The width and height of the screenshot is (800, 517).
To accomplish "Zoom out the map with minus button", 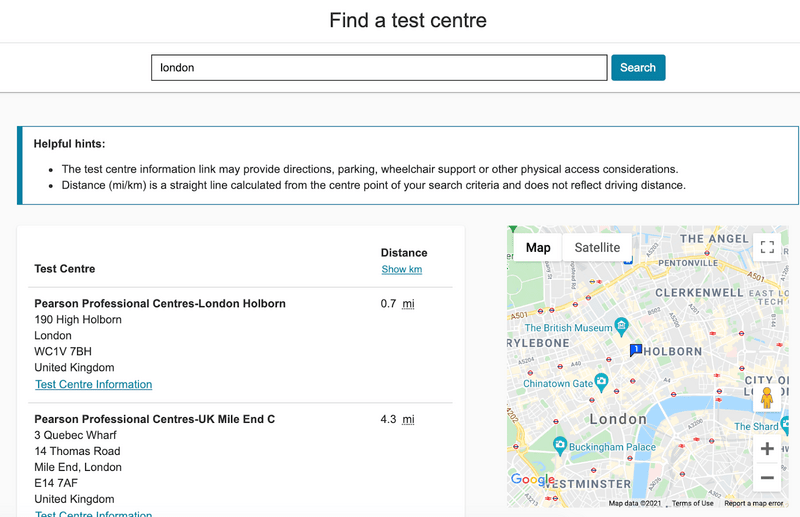I will pos(767,478).
